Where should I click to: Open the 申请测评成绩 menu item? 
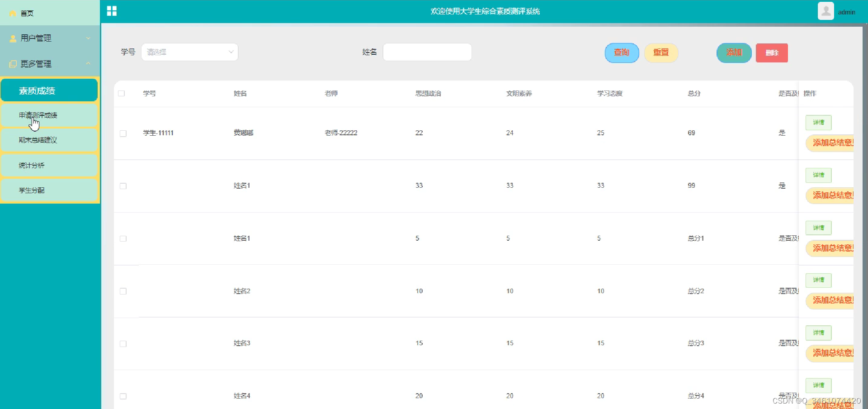point(49,115)
